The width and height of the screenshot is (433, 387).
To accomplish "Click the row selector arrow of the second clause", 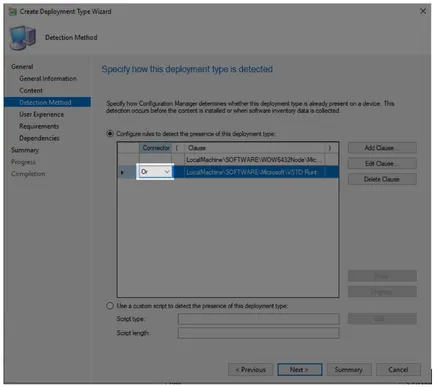I will point(122,172).
